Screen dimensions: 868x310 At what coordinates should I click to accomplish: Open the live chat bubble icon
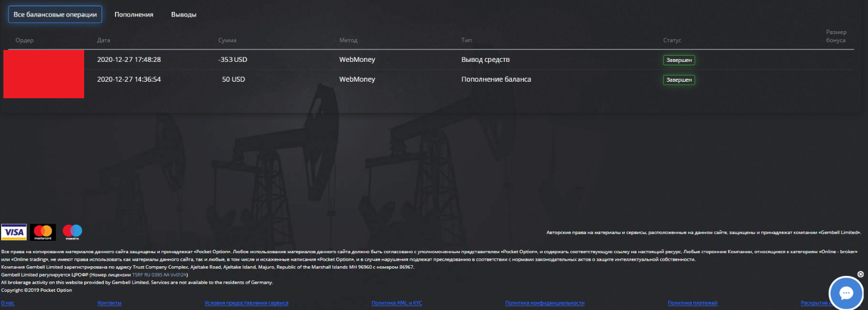846,293
